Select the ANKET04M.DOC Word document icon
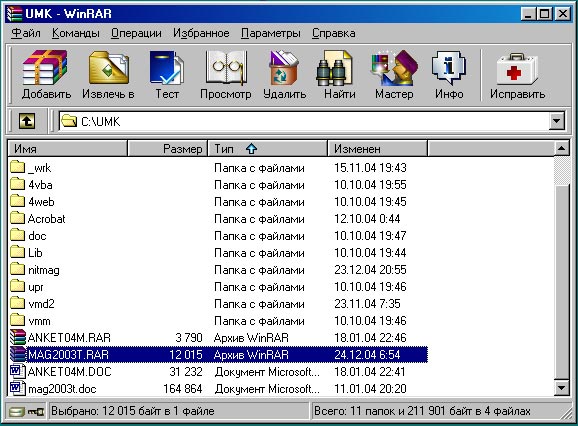578x426 pixels. coord(17,371)
